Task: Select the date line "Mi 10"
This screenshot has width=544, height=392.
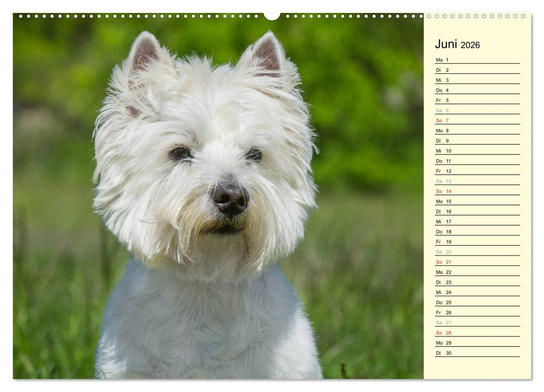Action: coord(443,151)
